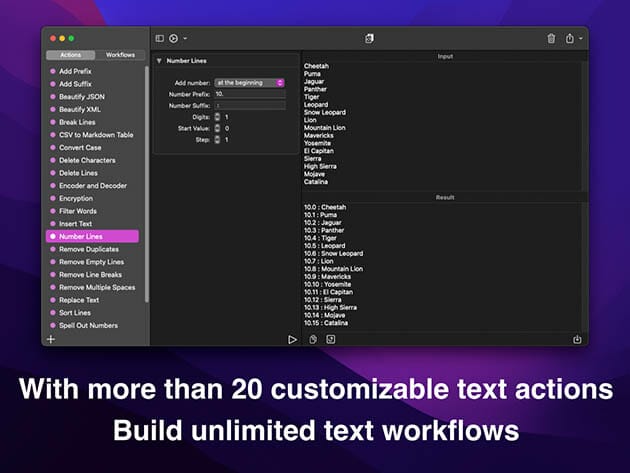630x473 pixels.
Task: Collapse the Number Lines disclosure triangle
Action: 159,61
